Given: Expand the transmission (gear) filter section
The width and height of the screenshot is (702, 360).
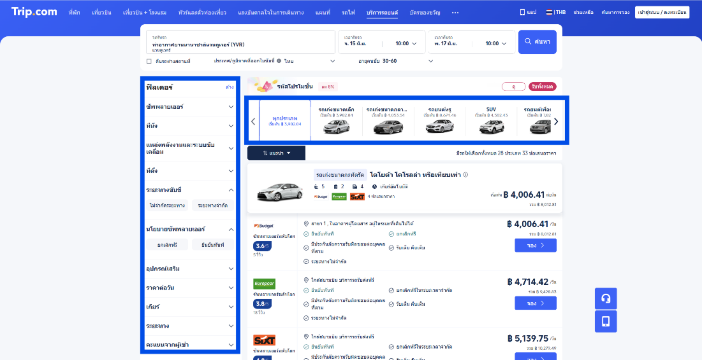Looking at the screenshot, I should tap(190, 307).
